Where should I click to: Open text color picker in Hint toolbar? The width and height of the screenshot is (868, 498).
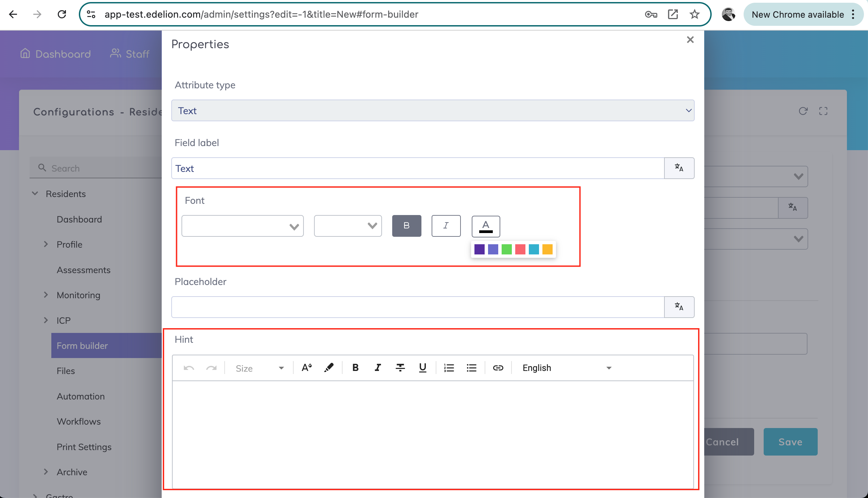tap(306, 368)
